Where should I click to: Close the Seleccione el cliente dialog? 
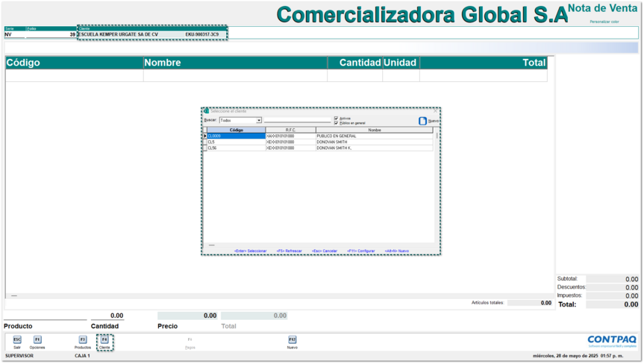pos(436,111)
